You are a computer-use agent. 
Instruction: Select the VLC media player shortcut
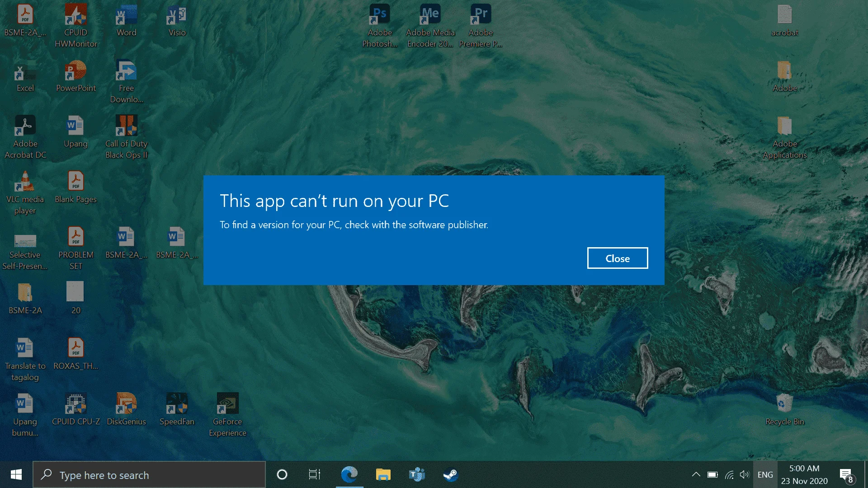tap(25, 192)
